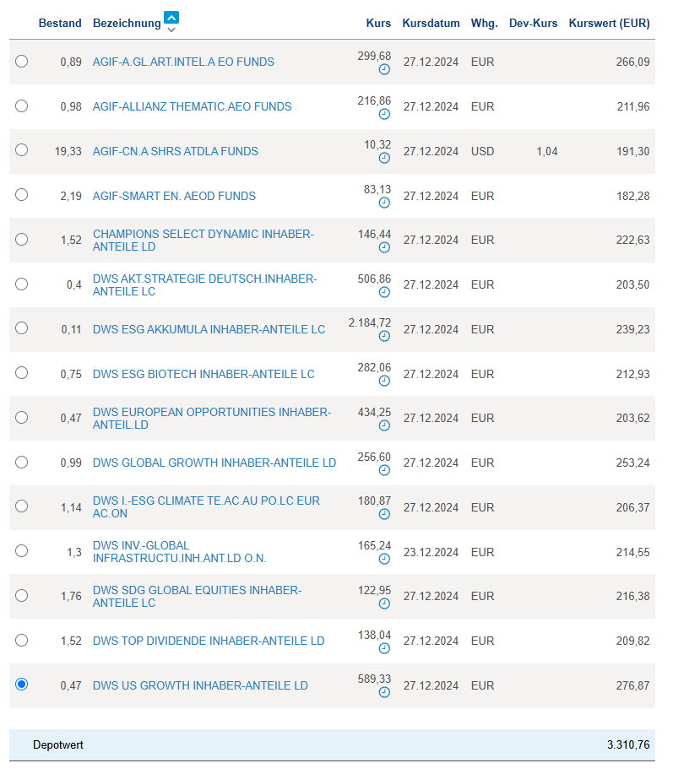Click the Kurs column header
Viewport: 700px width, 774px height.
pos(378,24)
